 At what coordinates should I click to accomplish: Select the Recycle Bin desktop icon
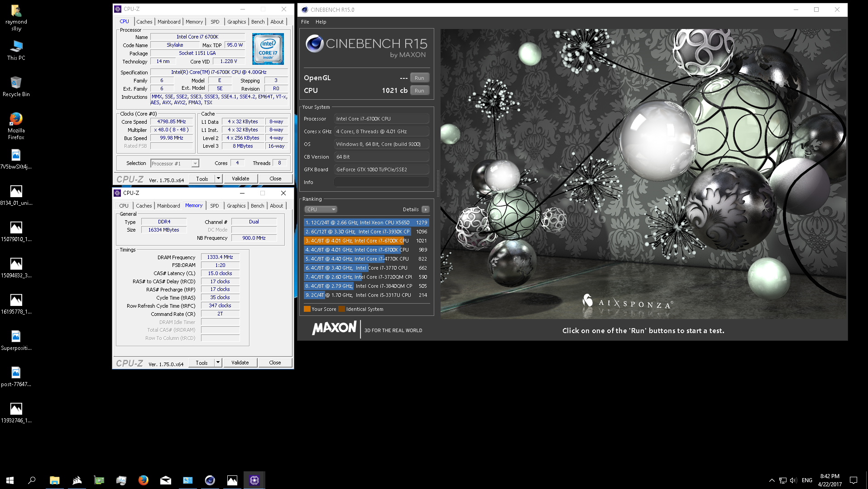point(16,87)
